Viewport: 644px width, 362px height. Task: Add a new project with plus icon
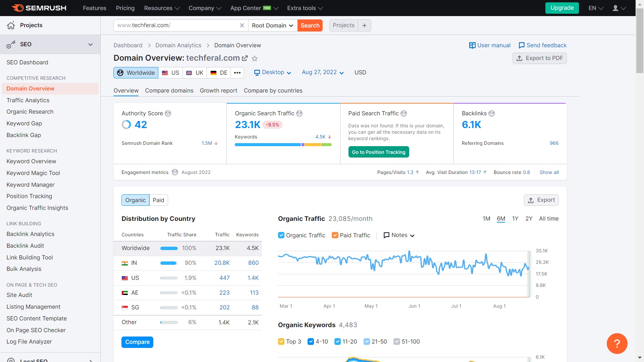[364, 25]
